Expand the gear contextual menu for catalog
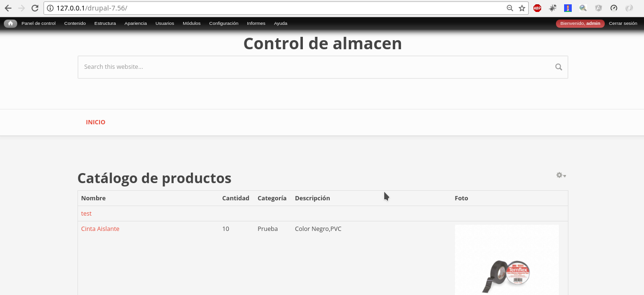This screenshot has width=644, height=295. pos(561,175)
